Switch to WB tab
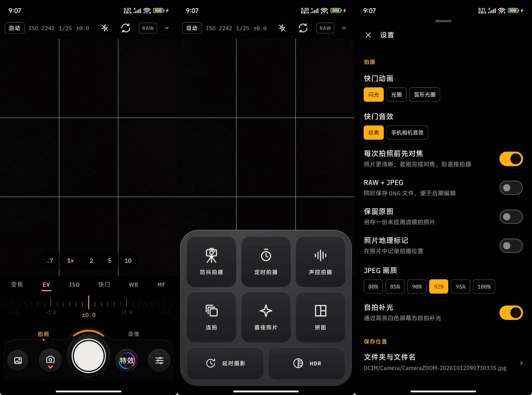 (x=133, y=285)
